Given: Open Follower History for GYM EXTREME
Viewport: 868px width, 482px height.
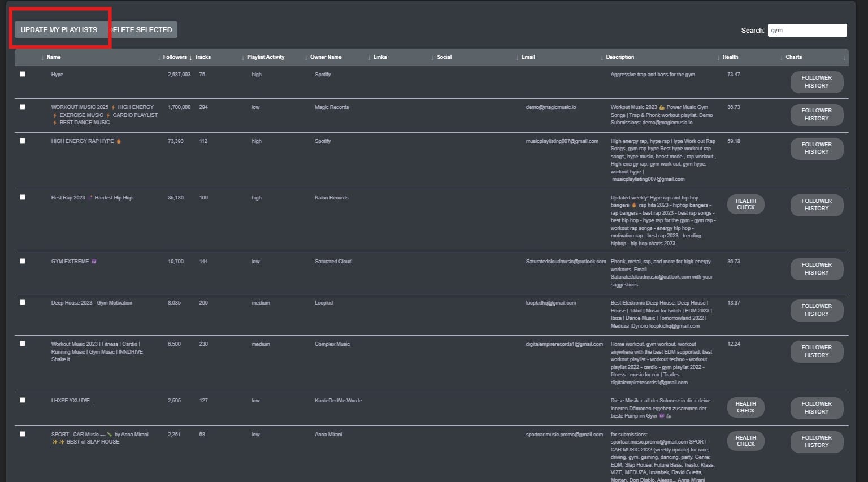Looking at the screenshot, I should pos(817,269).
